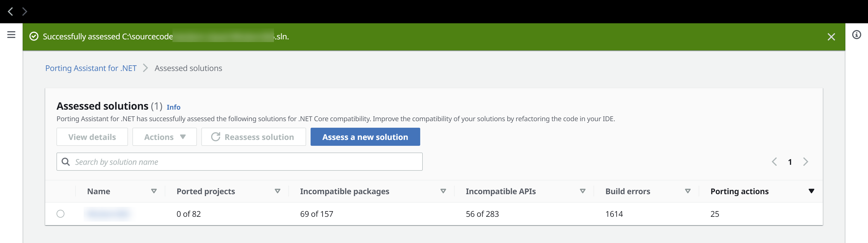Sort by Incompatible APIs column

(x=582, y=191)
